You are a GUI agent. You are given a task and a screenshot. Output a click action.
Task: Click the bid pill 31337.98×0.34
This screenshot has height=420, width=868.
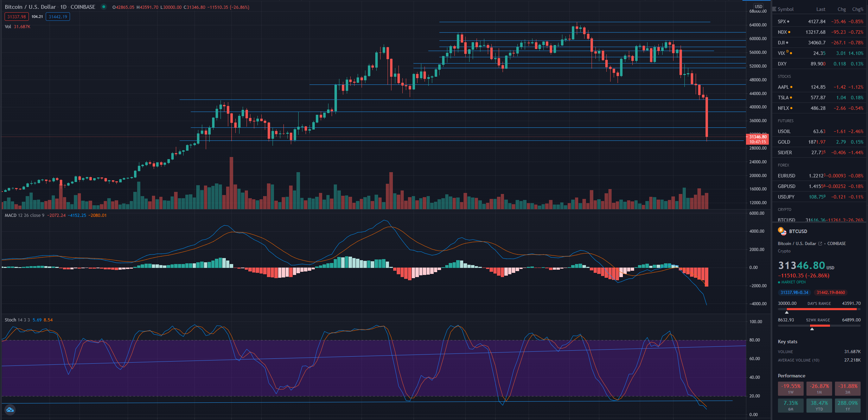point(794,293)
